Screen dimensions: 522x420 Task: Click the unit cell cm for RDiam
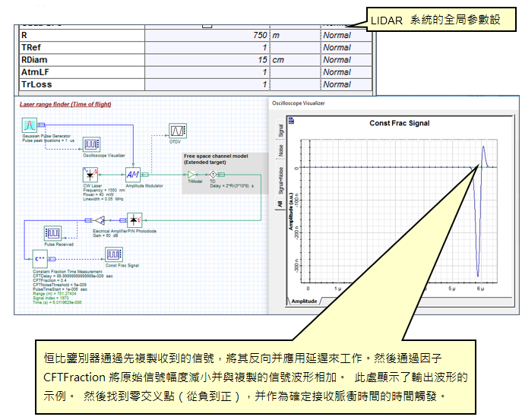click(x=295, y=60)
